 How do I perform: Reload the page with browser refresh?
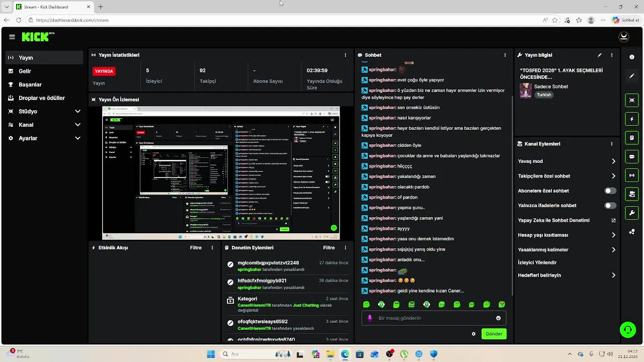[x=19, y=20]
